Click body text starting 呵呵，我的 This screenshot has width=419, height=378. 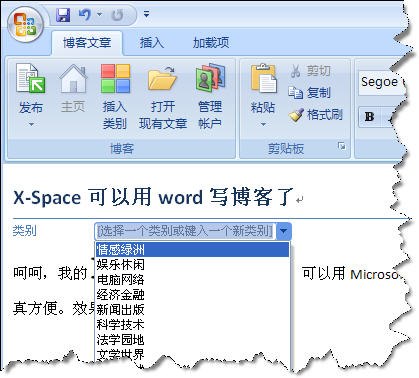point(50,273)
